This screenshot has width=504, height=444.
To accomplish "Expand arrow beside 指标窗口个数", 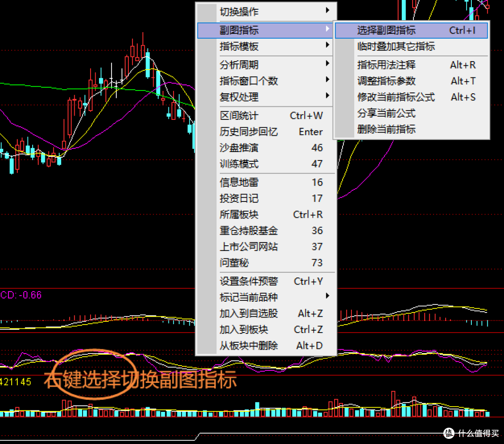I will (328, 79).
